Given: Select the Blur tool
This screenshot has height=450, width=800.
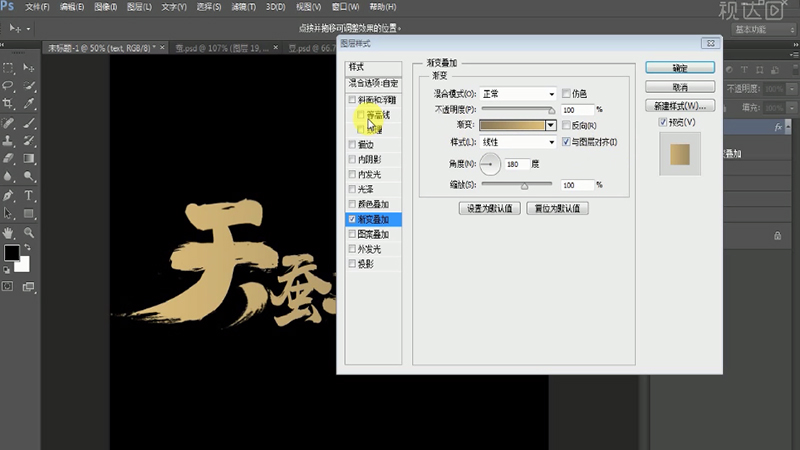Looking at the screenshot, I should 8,177.
